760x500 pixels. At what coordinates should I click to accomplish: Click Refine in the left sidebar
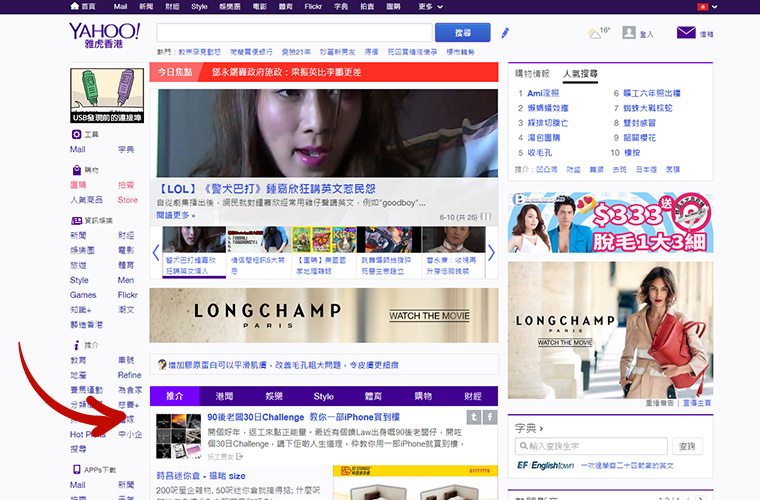click(129, 375)
